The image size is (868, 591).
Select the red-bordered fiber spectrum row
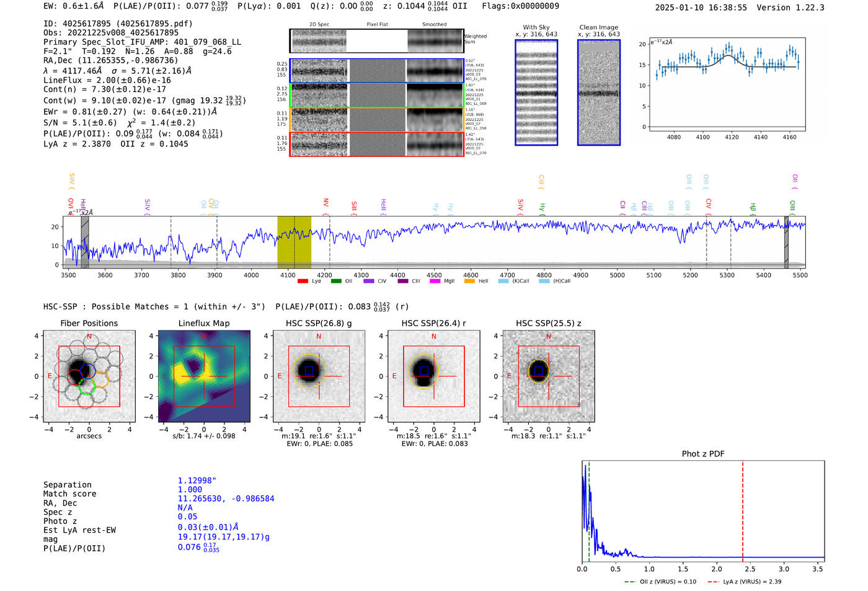[x=377, y=144]
